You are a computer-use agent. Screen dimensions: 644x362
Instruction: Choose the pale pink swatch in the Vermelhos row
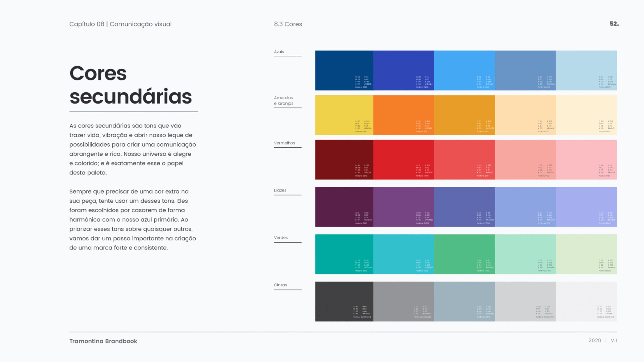(x=586, y=160)
